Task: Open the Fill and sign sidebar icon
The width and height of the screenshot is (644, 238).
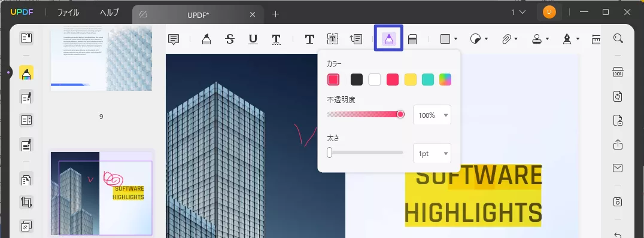Action: [x=26, y=145]
